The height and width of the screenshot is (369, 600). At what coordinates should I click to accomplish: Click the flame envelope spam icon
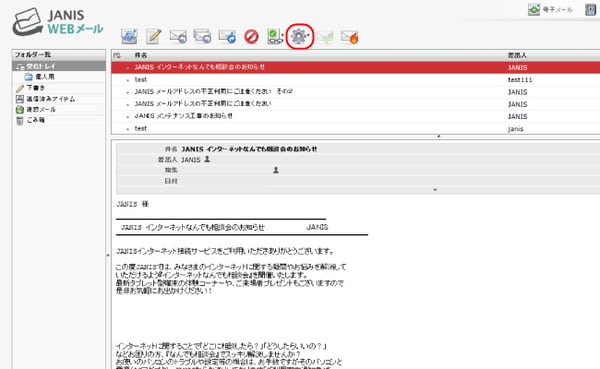349,37
